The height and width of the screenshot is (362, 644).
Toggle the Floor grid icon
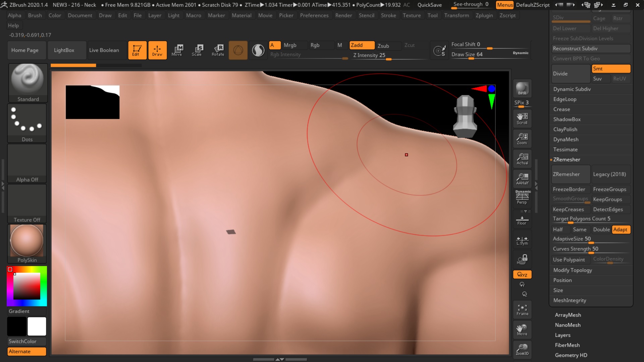point(522,220)
